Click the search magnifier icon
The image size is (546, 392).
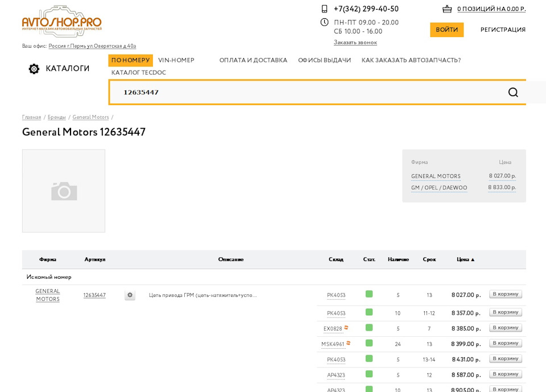513,92
